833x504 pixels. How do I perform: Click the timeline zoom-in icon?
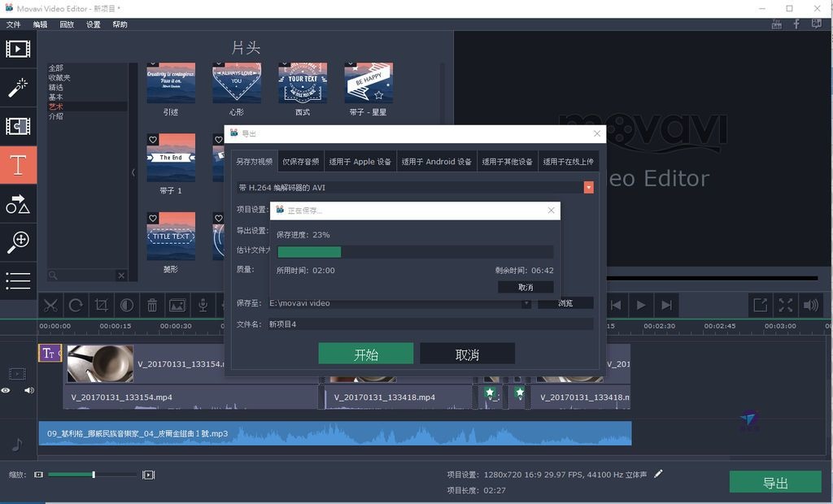tap(148, 475)
